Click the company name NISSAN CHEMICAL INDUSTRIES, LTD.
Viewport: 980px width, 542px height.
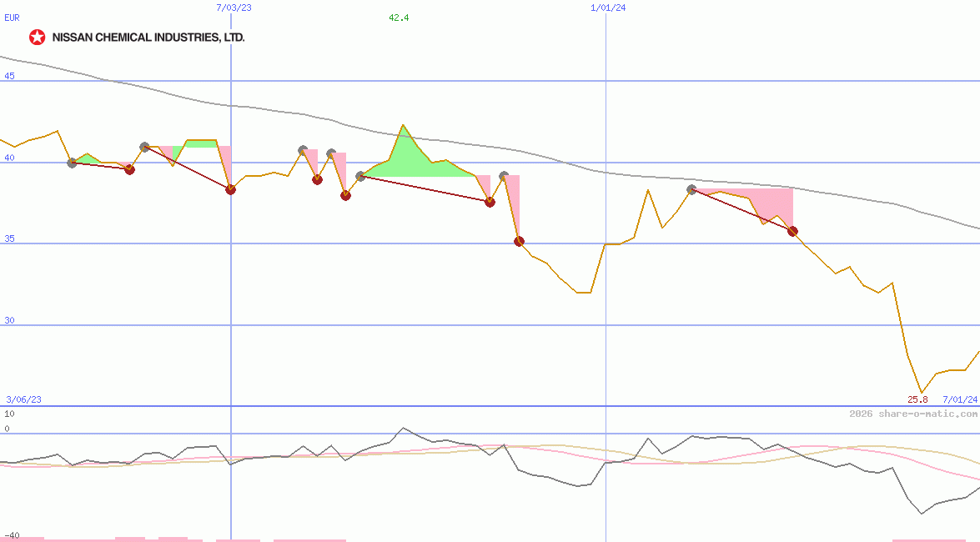[148, 37]
